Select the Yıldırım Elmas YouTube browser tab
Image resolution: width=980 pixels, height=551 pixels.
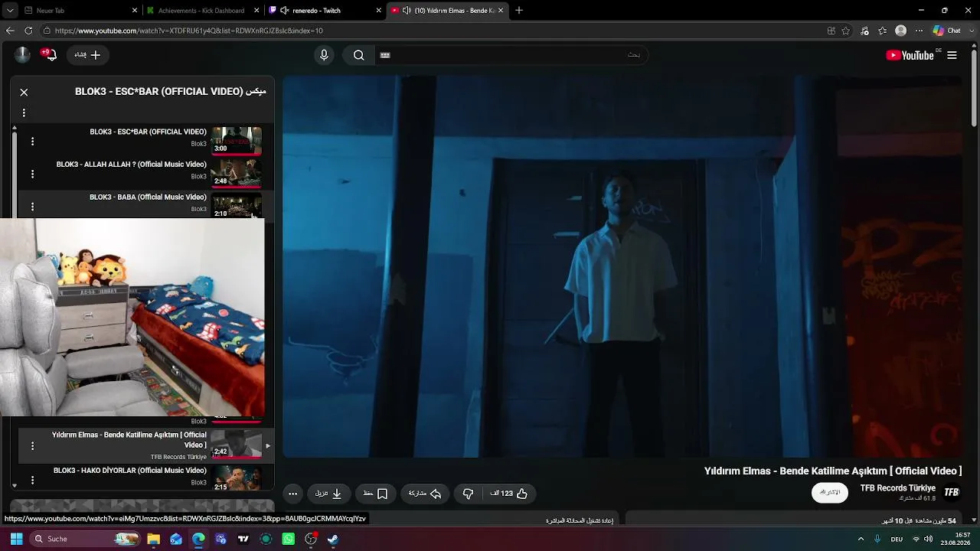tap(448, 11)
